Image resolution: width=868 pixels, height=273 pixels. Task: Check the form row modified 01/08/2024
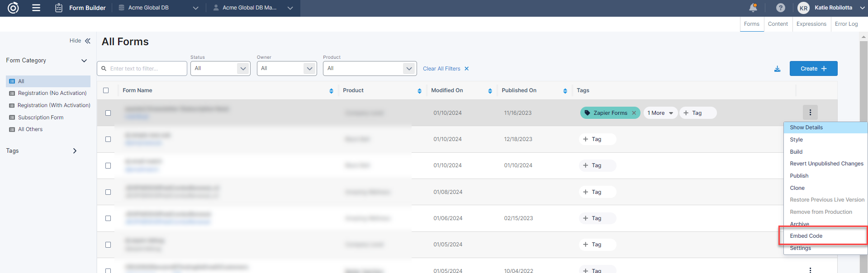coord(108,192)
